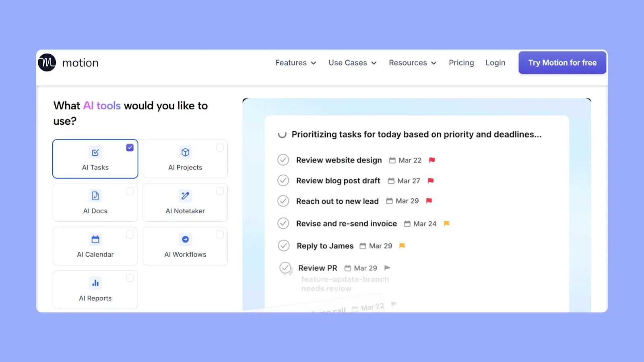644x362 pixels.
Task: Click the AI Workflows arrow icon
Action: (185, 239)
